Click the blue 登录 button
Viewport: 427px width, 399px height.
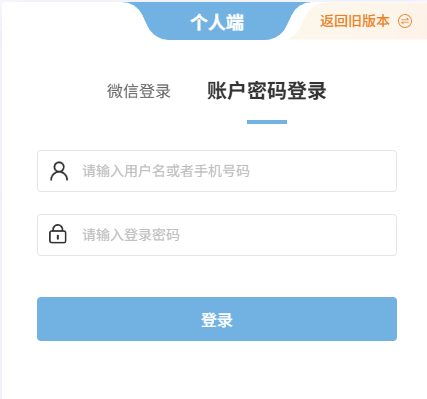(217, 319)
